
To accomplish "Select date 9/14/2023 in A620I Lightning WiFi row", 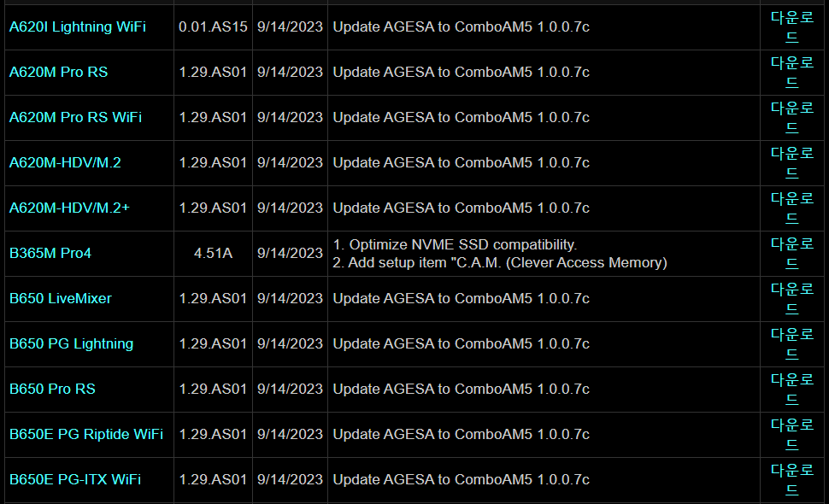I will click(291, 27).
